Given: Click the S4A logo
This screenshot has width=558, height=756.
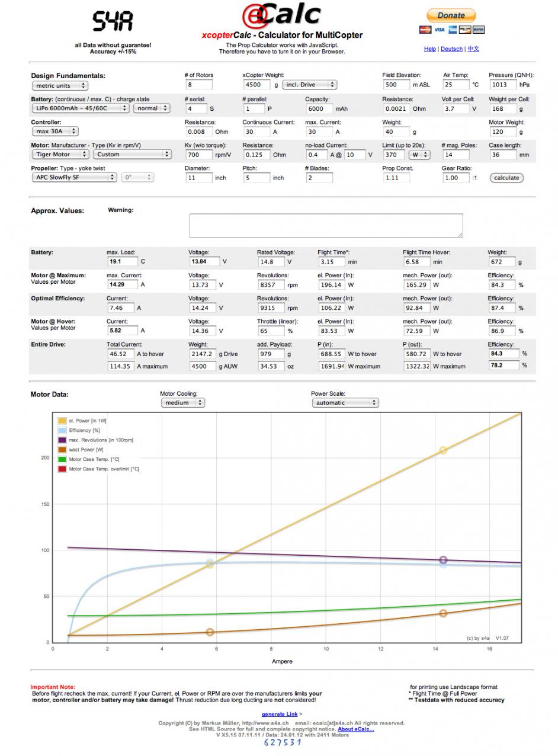Looking at the screenshot, I should tap(113, 22).
